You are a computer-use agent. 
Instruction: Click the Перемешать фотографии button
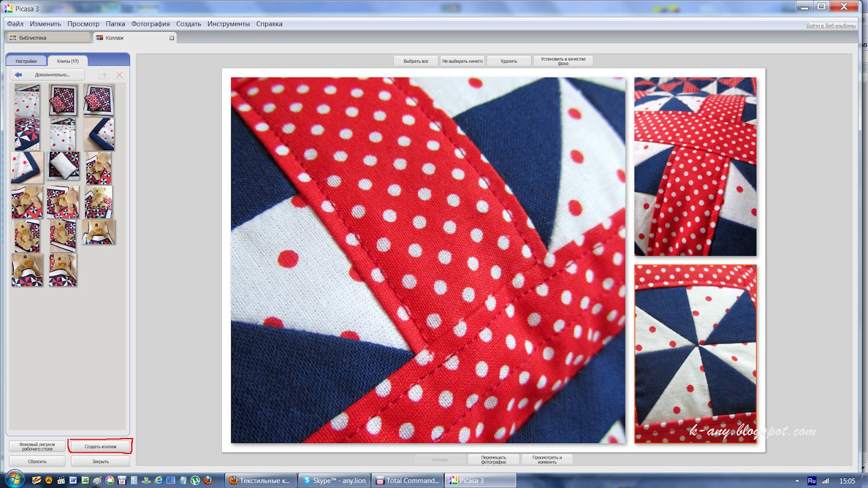click(x=494, y=460)
